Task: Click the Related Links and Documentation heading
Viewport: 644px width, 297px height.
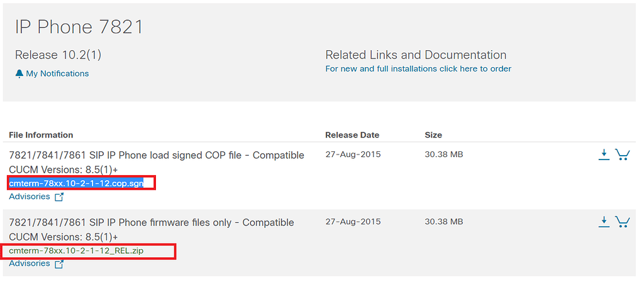Action: click(x=416, y=55)
